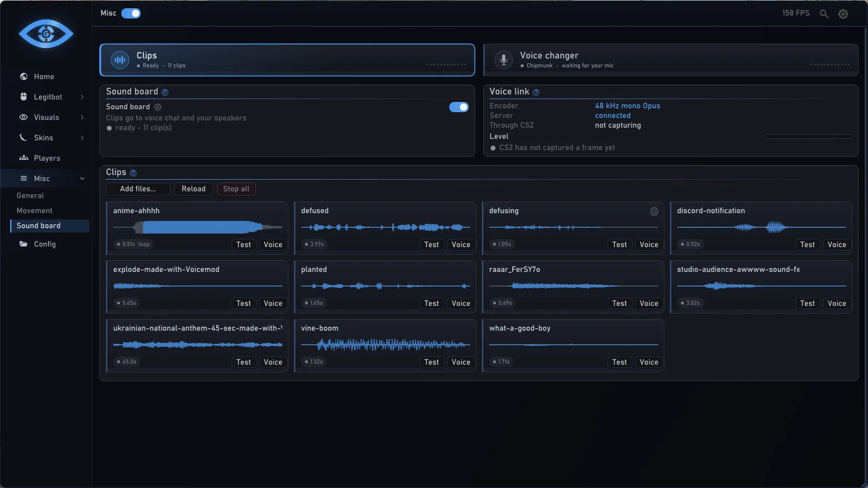Test the defusing clip
Viewport: 868px width, 488px height.
(x=619, y=245)
